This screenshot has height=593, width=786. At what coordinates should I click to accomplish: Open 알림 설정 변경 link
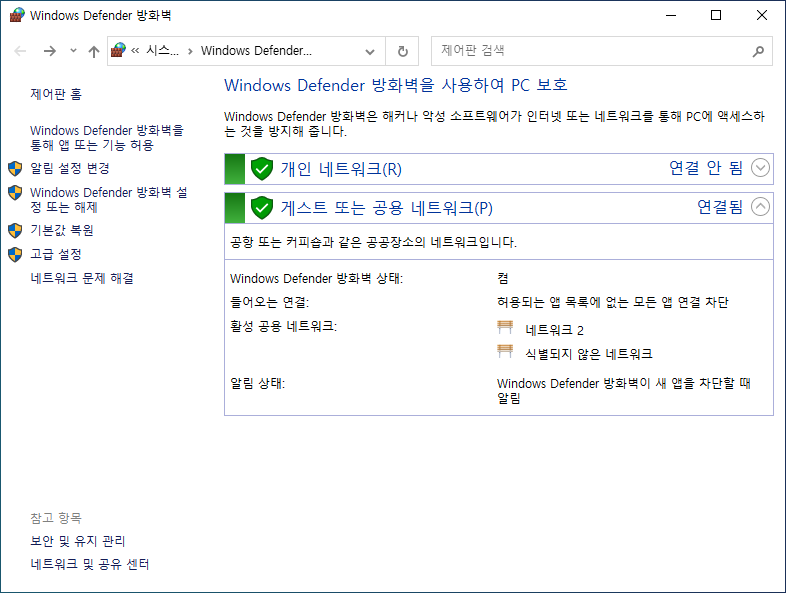point(70,168)
